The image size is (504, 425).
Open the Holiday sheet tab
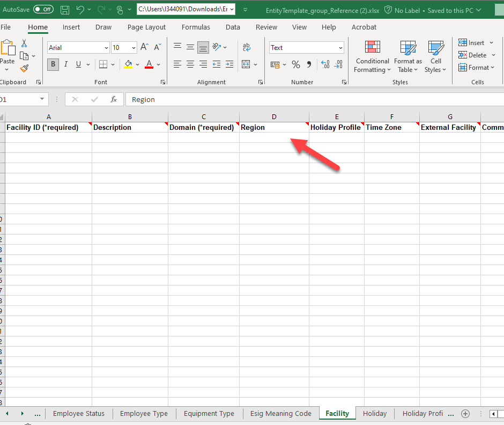[x=374, y=413]
